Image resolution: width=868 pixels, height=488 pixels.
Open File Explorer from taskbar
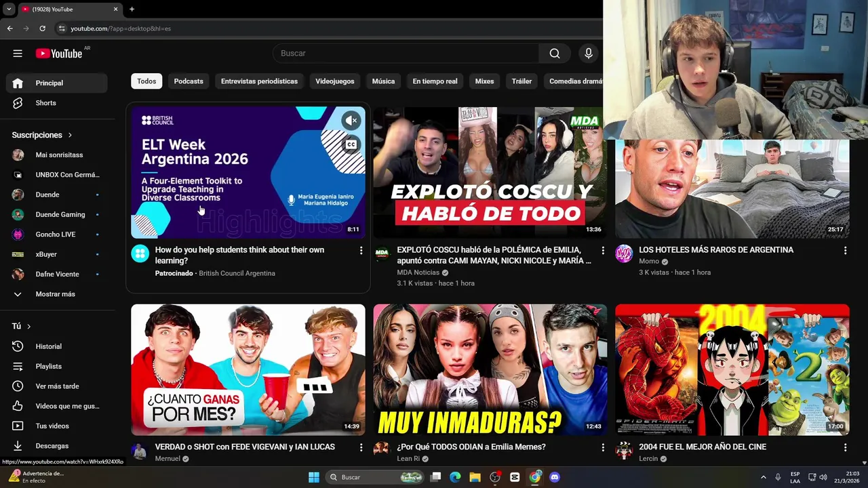475,477
